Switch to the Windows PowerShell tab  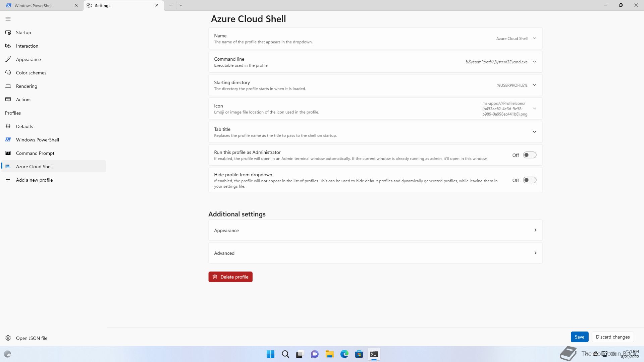point(42,5)
